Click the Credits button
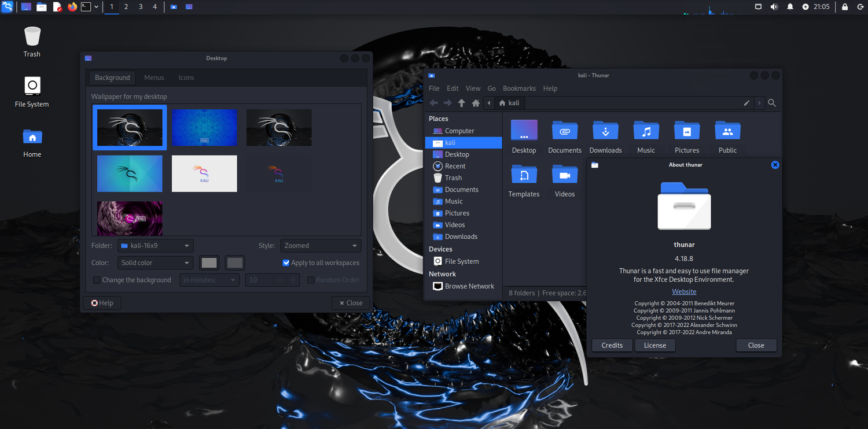Screen dimensions: 868x429 coord(612,345)
